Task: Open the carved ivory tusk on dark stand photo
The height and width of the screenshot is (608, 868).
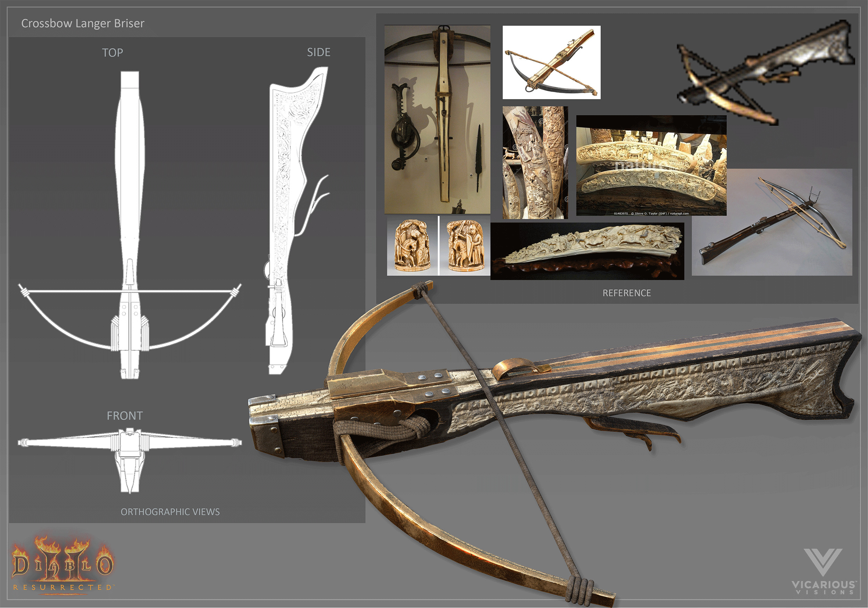Action: click(587, 251)
